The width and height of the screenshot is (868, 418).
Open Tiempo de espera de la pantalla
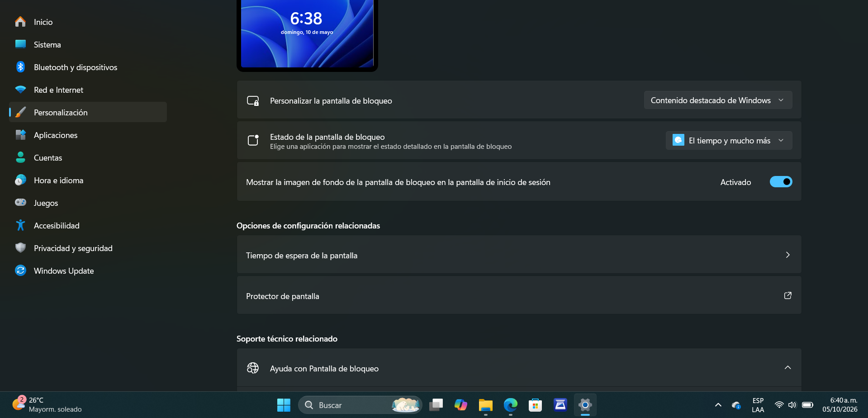pyautogui.click(x=519, y=255)
